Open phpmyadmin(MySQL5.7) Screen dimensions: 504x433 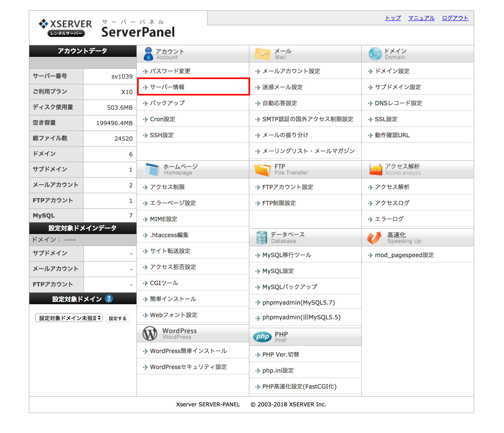(x=299, y=302)
